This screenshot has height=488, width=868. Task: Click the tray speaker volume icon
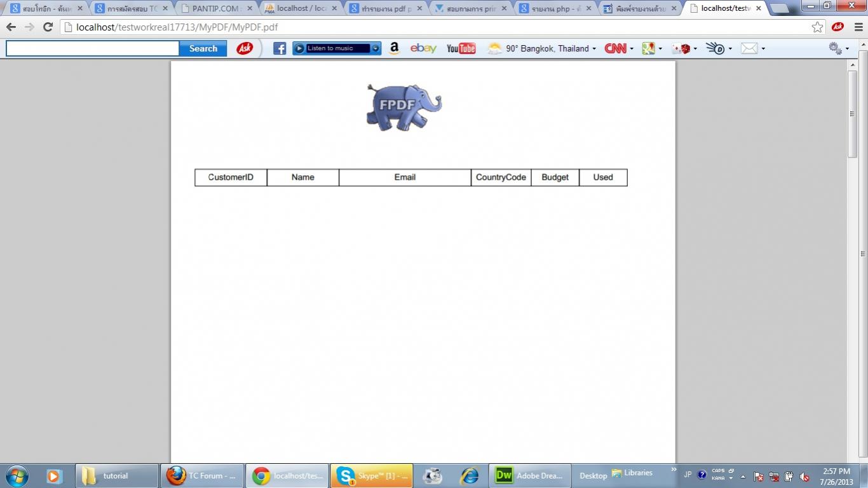pyautogui.click(x=804, y=477)
